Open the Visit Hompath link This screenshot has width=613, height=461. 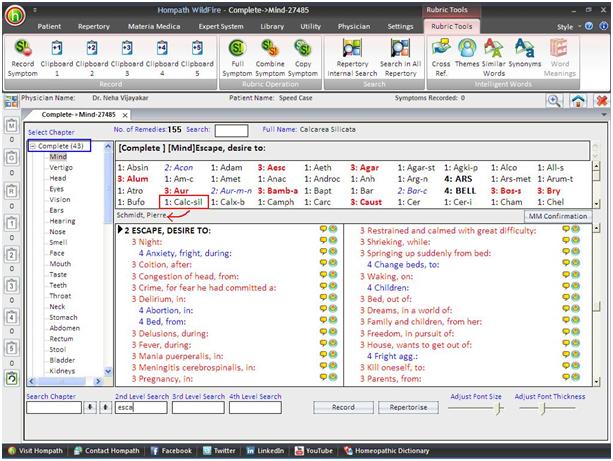click(36, 450)
